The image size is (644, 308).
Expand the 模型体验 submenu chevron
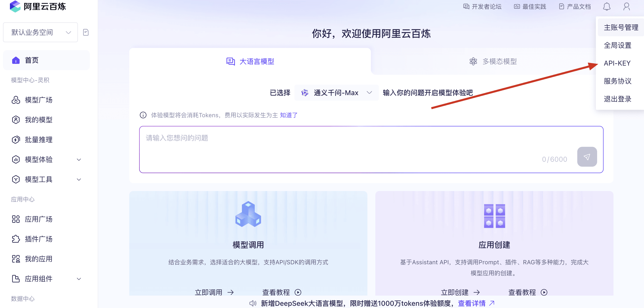(79, 159)
